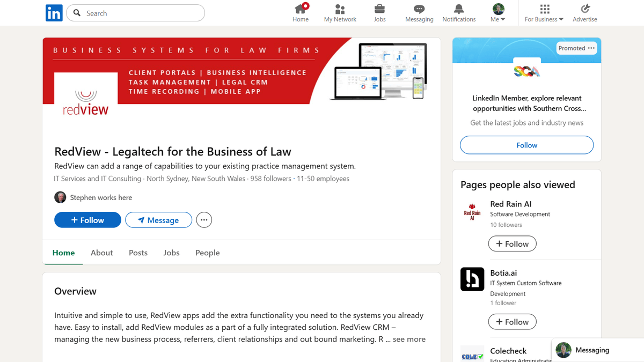Open the Red Rain AI page link
Image resolution: width=644 pixels, height=362 pixels.
pyautogui.click(x=511, y=204)
